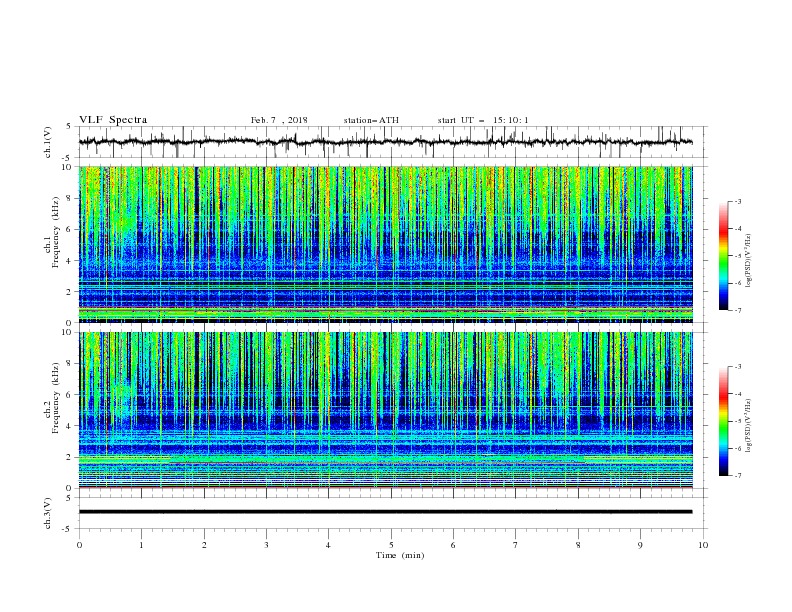Image resolution: width=792 pixels, height=612 pixels.
Task: Click the "10" frequency tick on ch.1 spectrogram
Action: [68, 167]
